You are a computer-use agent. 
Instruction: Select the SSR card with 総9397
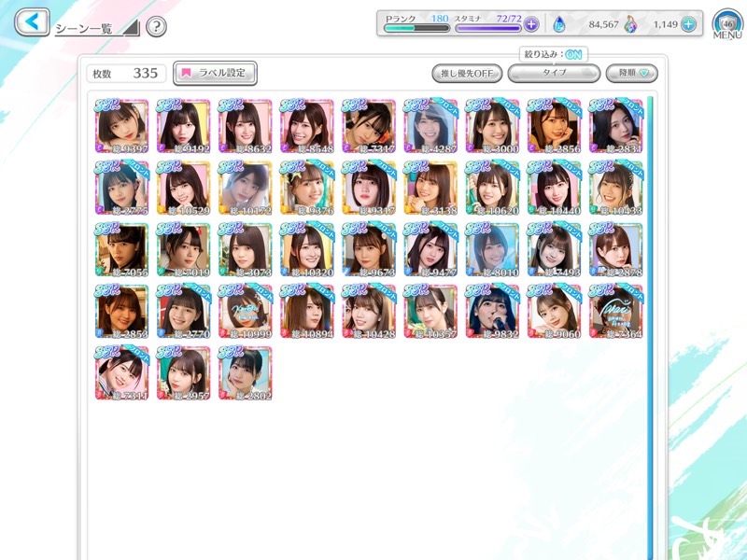point(121,126)
